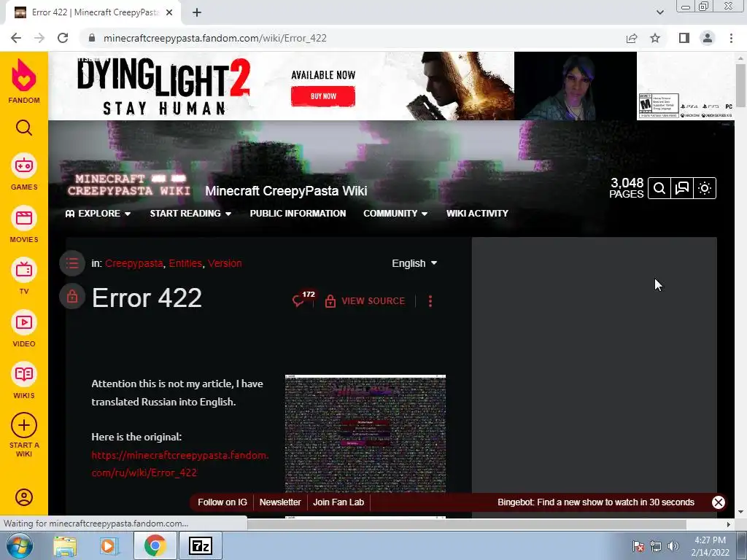Click the sidebar search magnifier icon
This screenshot has height=560, width=747.
tap(24, 128)
